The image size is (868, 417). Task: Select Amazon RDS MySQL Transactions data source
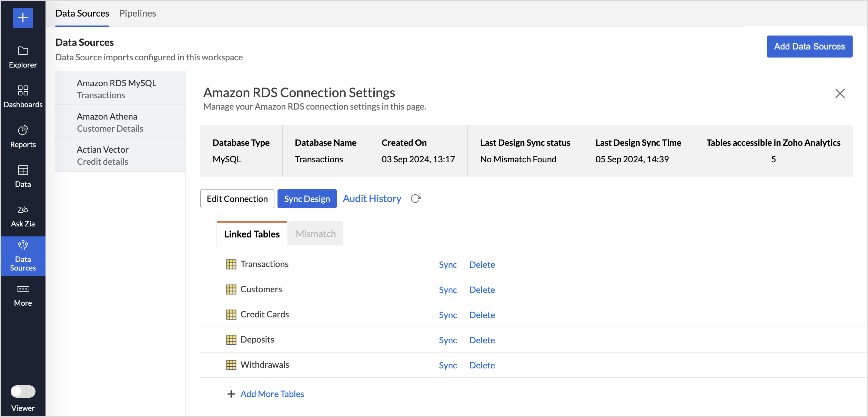[120, 89]
